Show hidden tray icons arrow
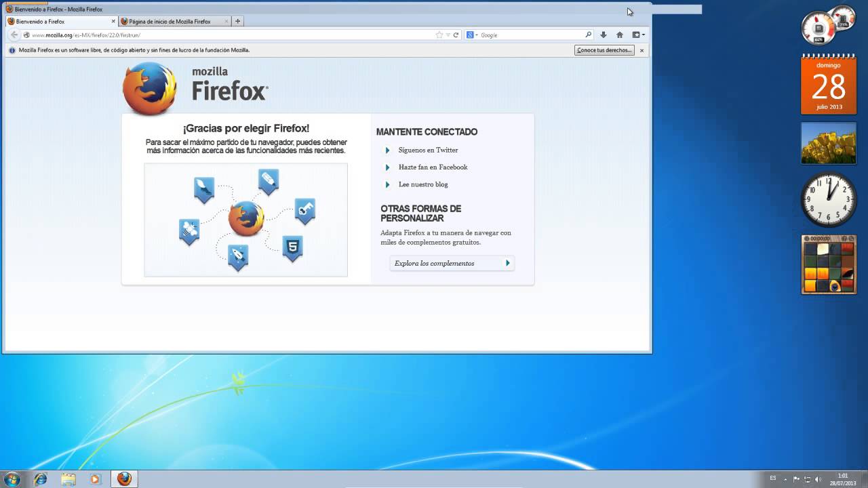Screen dimensions: 868x488 pos(787,479)
